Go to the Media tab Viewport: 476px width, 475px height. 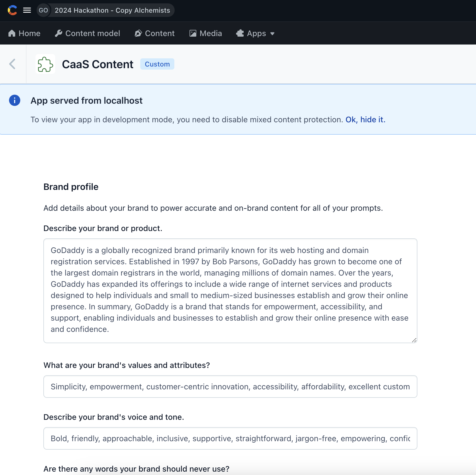[210, 34]
